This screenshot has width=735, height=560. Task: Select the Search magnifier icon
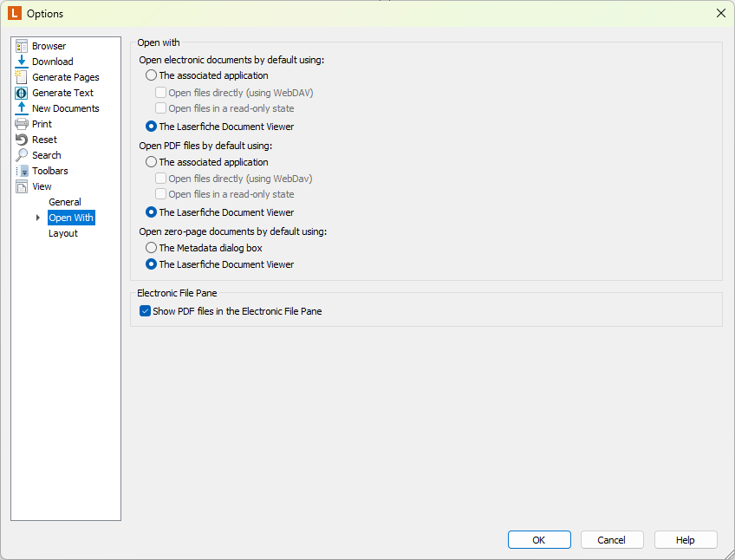(x=22, y=155)
